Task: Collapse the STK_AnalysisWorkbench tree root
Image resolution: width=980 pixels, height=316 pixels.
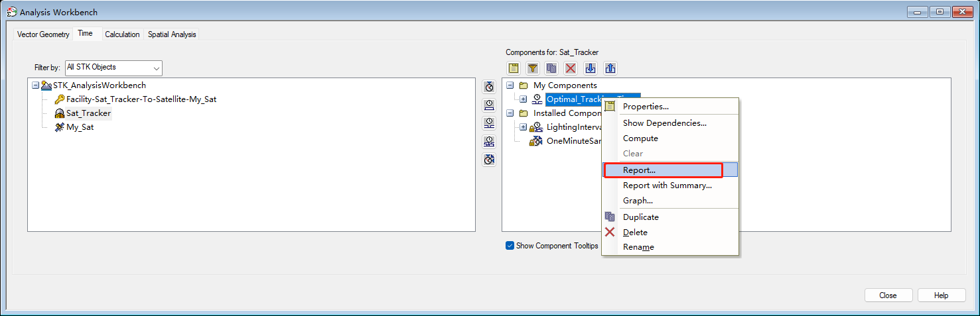Action: pos(36,85)
